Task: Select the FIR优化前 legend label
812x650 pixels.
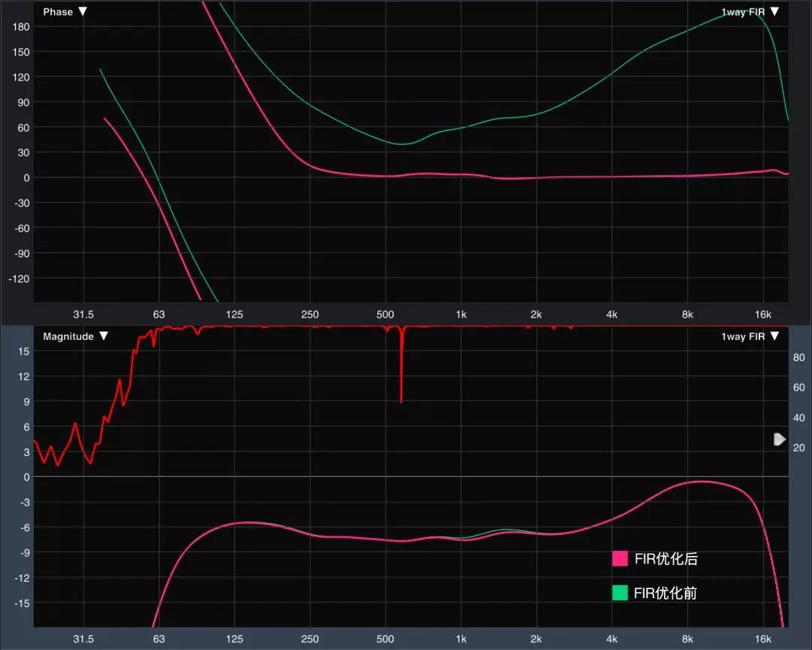Action: (x=666, y=593)
